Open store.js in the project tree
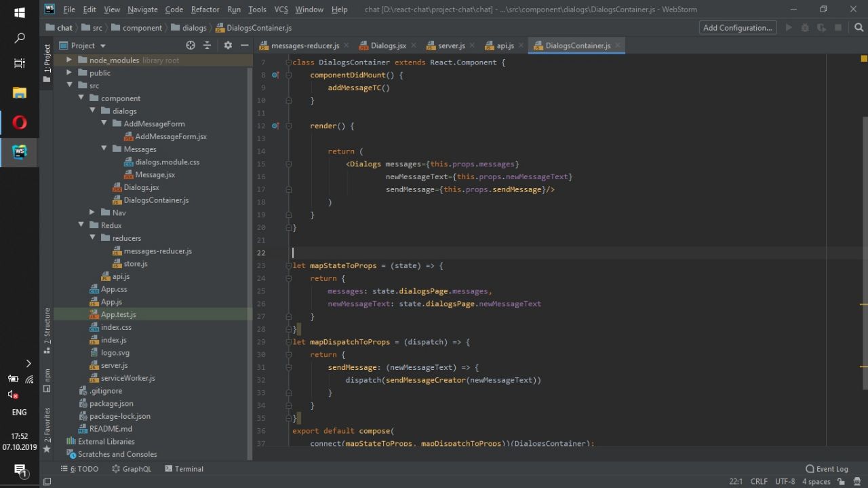The image size is (868, 488). (x=135, y=264)
